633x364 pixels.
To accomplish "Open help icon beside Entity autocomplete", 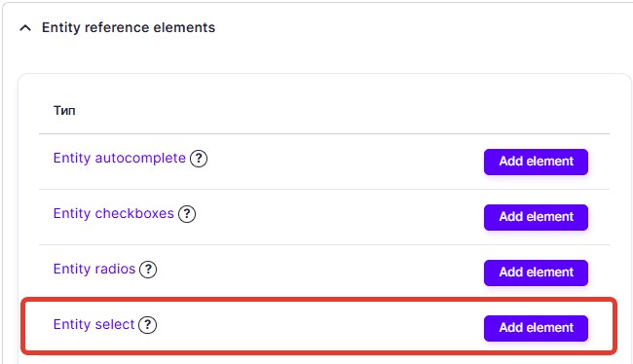I will coord(199,159).
